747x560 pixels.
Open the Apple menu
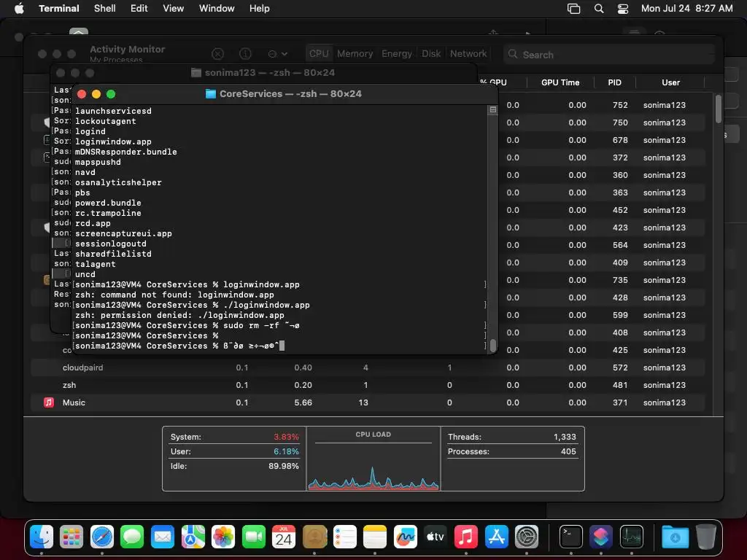(19, 8)
